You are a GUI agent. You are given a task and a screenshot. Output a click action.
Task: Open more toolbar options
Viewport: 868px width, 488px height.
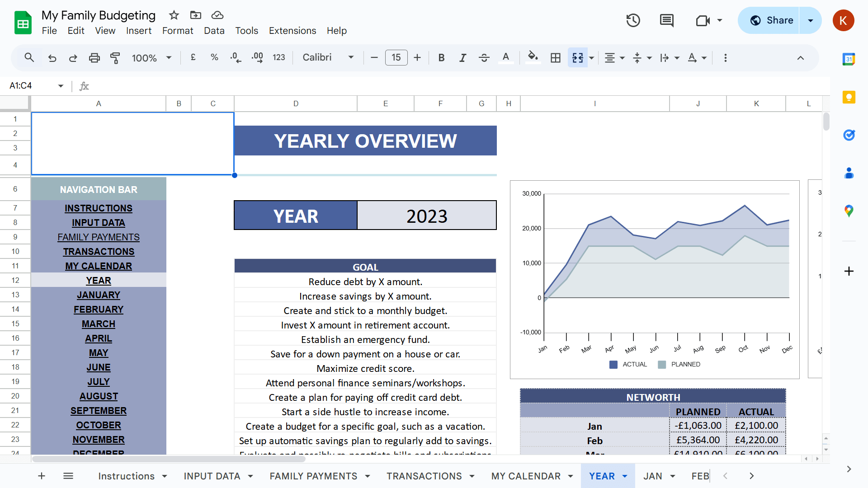[726, 57]
